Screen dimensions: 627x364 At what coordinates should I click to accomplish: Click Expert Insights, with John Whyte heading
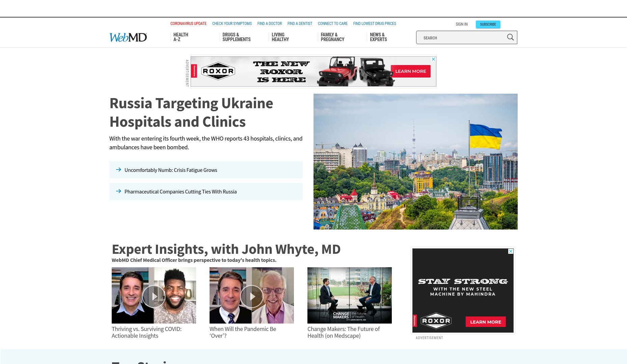click(x=226, y=249)
